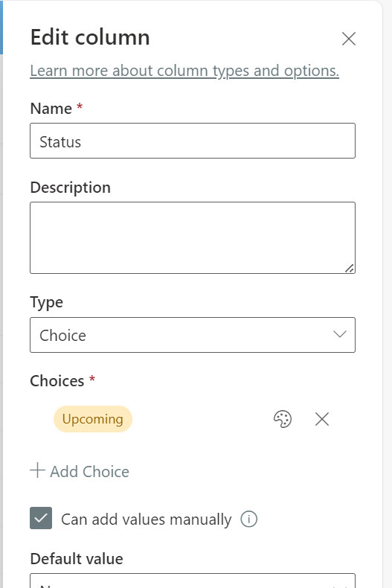Show info about adding values manually
This screenshot has width=392, height=588.
[249, 519]
